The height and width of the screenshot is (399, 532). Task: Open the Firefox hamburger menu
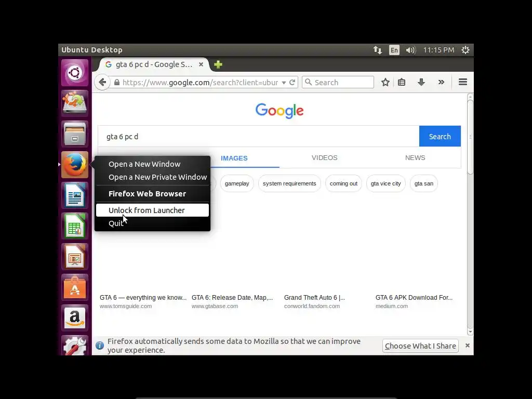pos(463,82)
